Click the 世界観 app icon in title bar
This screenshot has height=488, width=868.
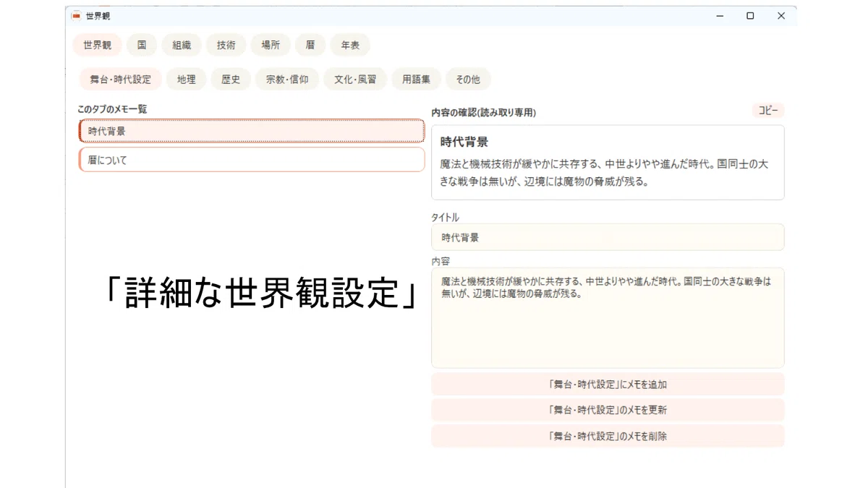[76, 16]
